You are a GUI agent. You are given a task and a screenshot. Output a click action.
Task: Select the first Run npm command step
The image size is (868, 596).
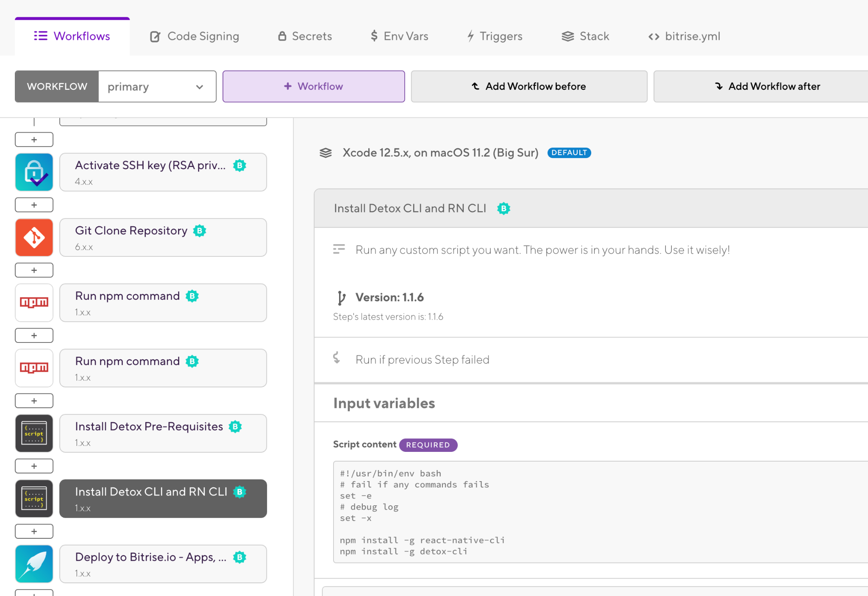point(163,303)
